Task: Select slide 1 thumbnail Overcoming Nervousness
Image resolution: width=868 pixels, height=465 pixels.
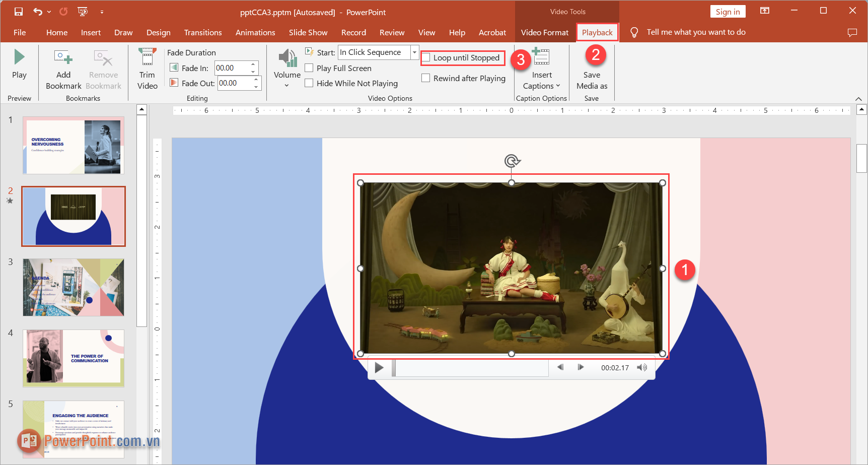Action: pyautogui.click(x=74, y=146)
